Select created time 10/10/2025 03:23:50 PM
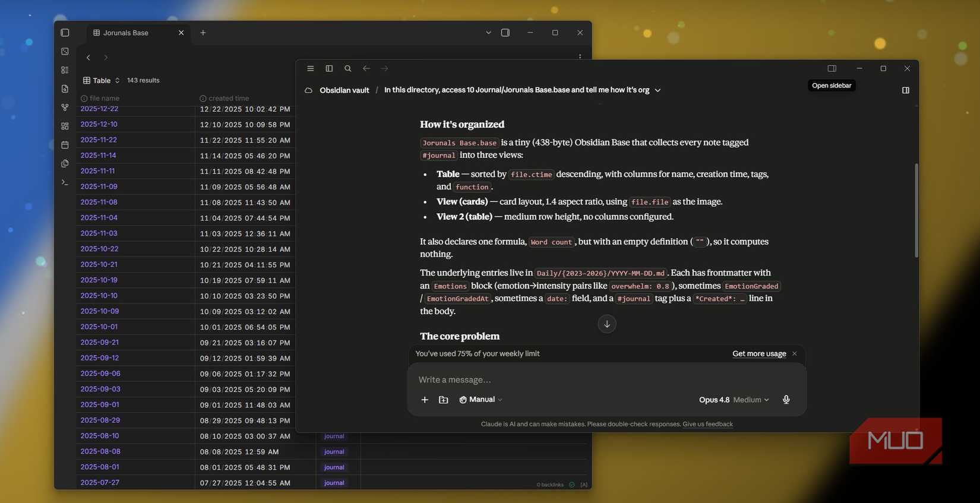The image size is (980, 503). (x=245, y=296)
